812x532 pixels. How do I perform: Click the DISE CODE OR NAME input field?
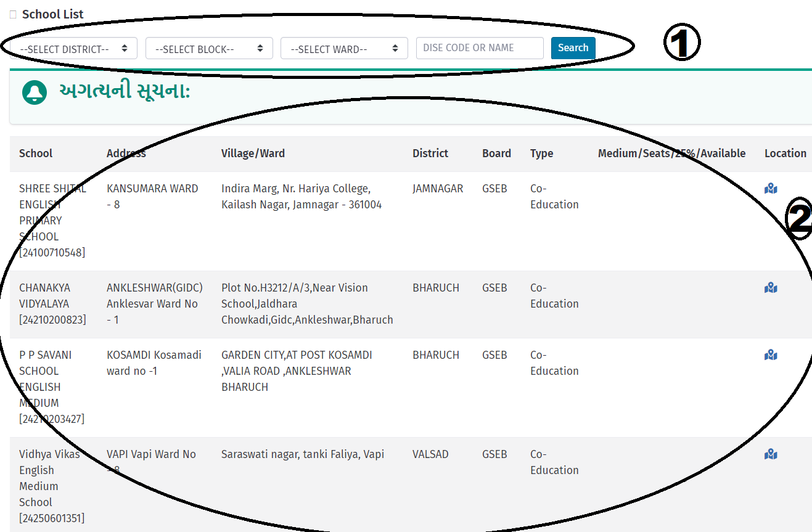click(480, 47)
